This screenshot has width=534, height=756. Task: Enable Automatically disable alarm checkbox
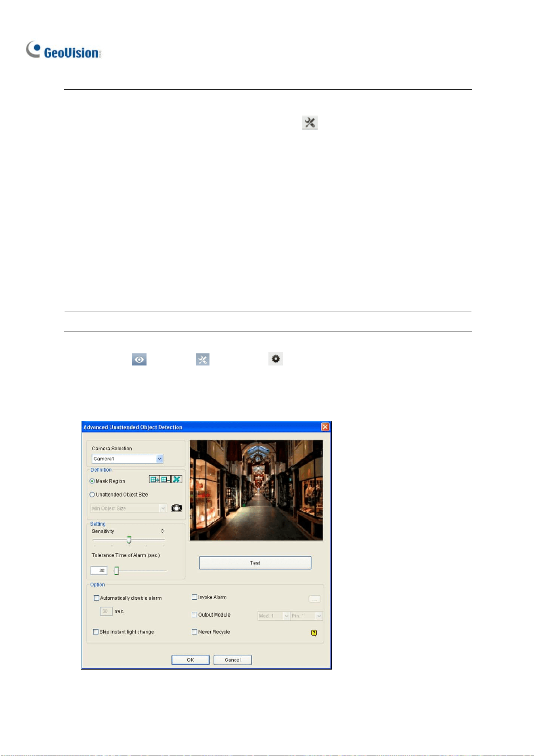[96, 598]
